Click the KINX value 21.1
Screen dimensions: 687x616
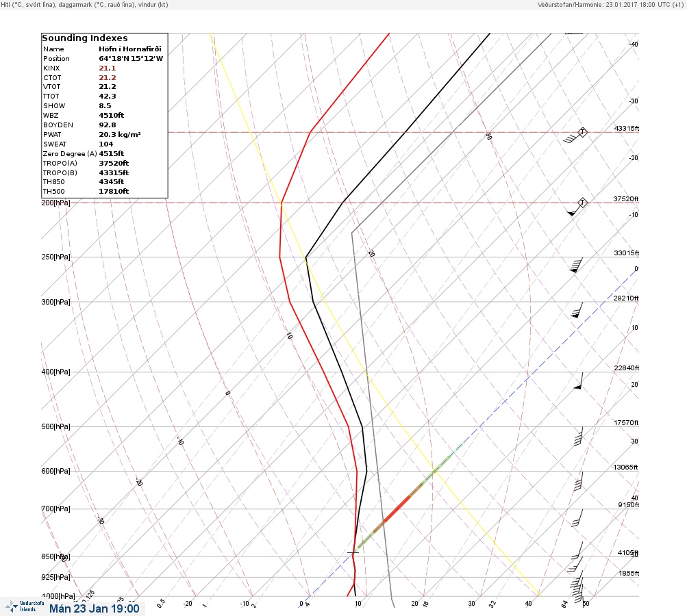(x=108, y=68)
